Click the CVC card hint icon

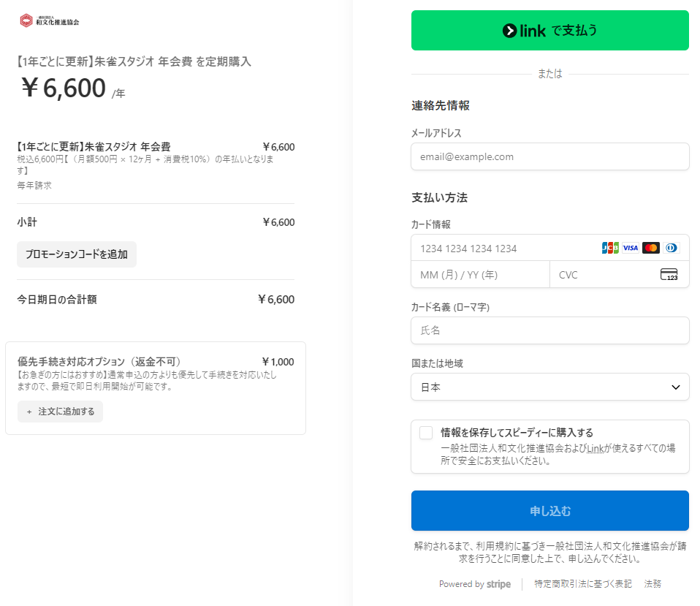(x=669, y=275)
